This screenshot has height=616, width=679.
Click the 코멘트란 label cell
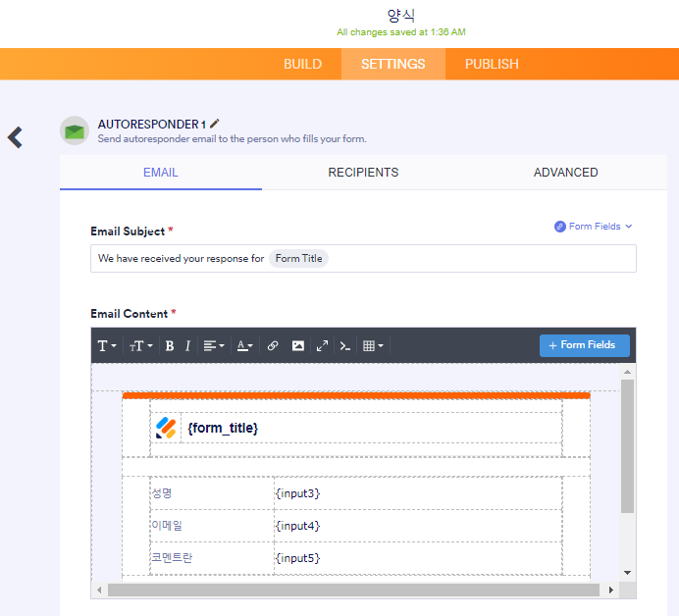point(212,558)
